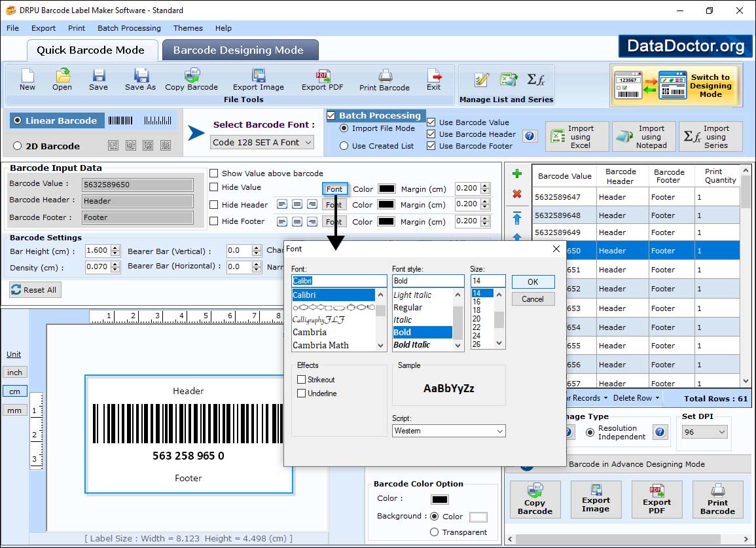The width and height of the screenshot is (756, 548).
Task: Select the row with value 5632589648
Action: pos(636,215)
